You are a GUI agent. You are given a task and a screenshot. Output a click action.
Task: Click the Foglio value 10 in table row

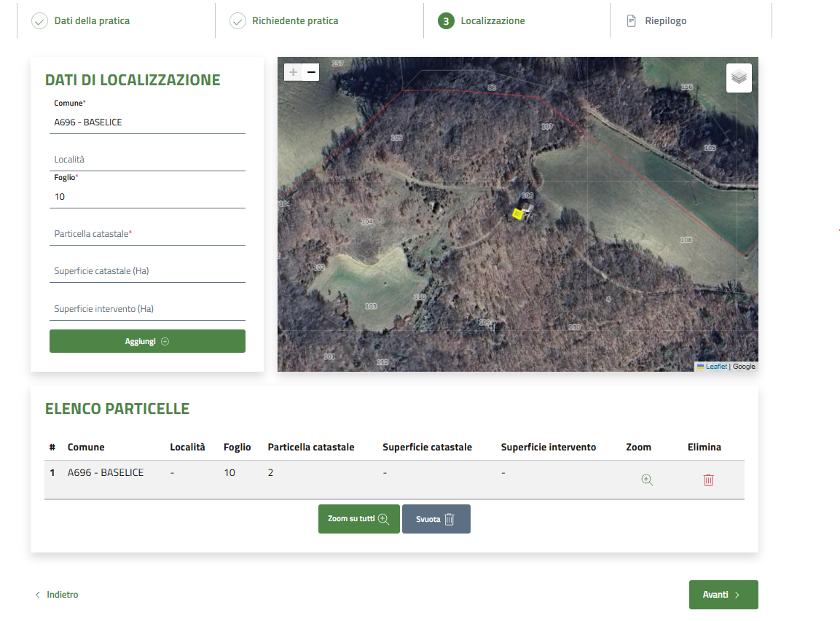[x=229, y=472]
